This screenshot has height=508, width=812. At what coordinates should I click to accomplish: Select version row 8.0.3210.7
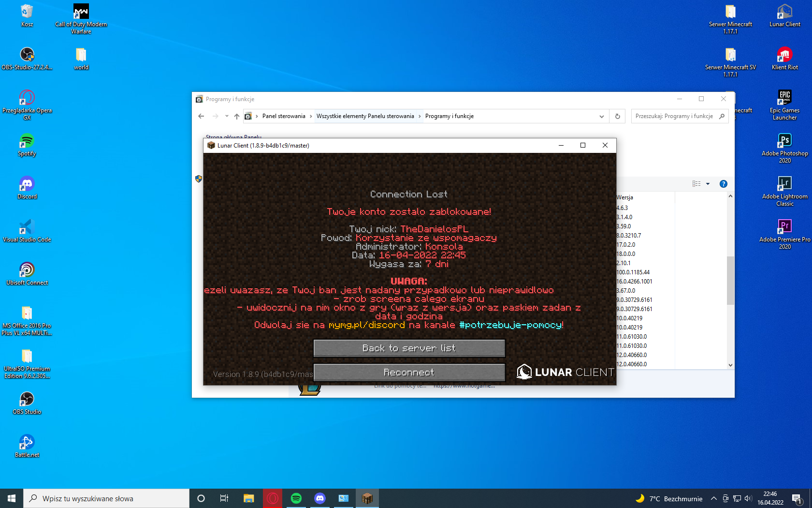pyautogui.click(x=628, y=236)
